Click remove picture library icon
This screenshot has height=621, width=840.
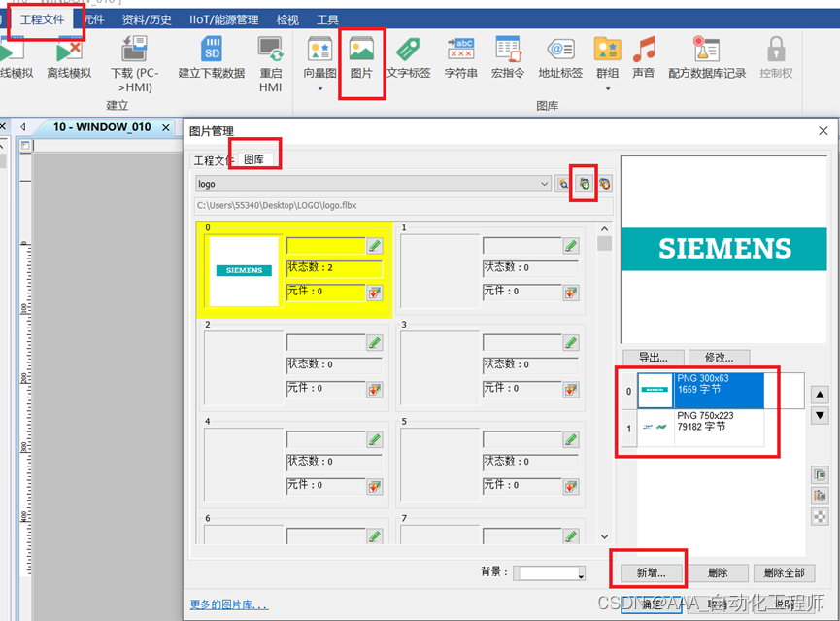(x=604, y=184)
